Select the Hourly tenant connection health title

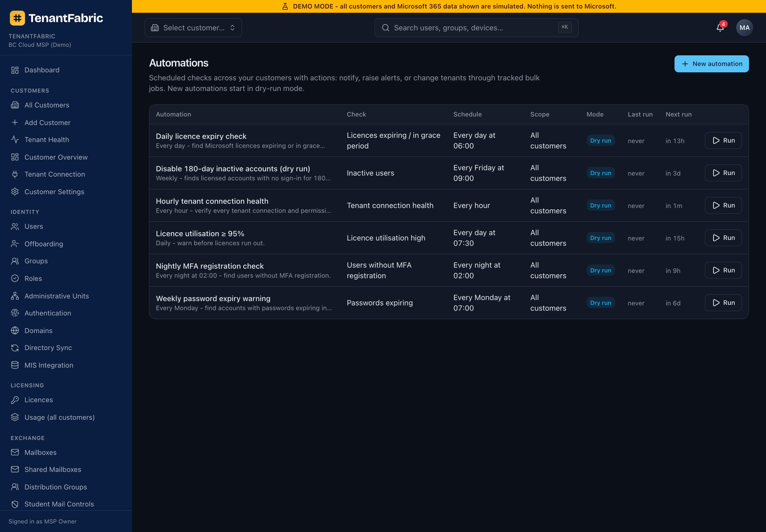(x=212, y=201)
